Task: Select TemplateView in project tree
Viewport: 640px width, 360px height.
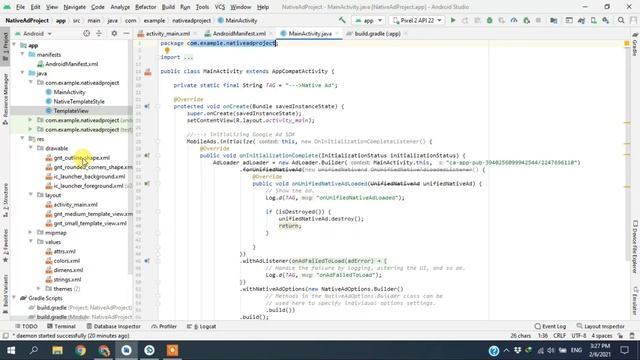Action: pyautogui.click(x=71, y=111)
